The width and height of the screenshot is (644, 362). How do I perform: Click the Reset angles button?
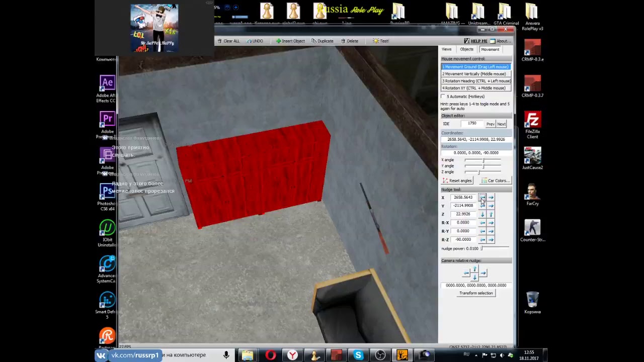click(457, 180)
